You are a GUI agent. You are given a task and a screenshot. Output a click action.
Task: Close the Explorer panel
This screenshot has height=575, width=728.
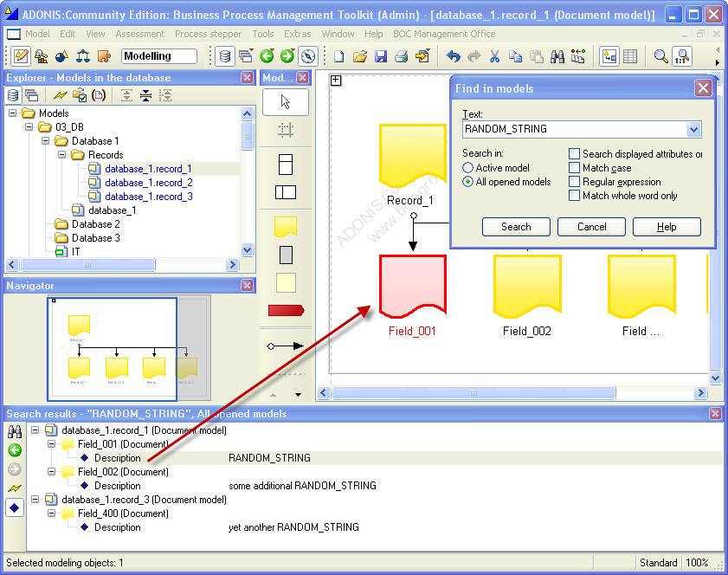248,78
